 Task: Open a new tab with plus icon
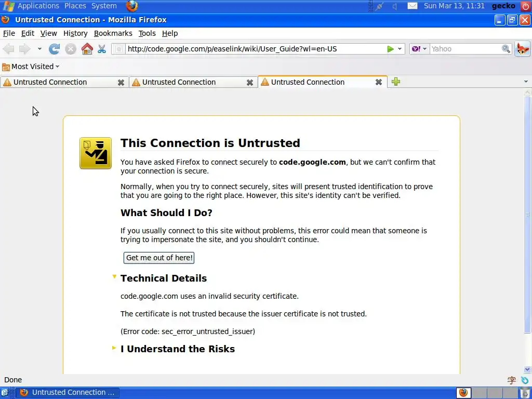(x=395, y=82)
